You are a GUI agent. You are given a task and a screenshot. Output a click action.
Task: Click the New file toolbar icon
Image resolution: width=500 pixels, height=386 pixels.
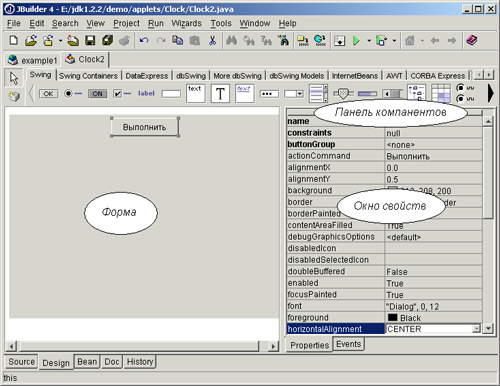(13, 41)
